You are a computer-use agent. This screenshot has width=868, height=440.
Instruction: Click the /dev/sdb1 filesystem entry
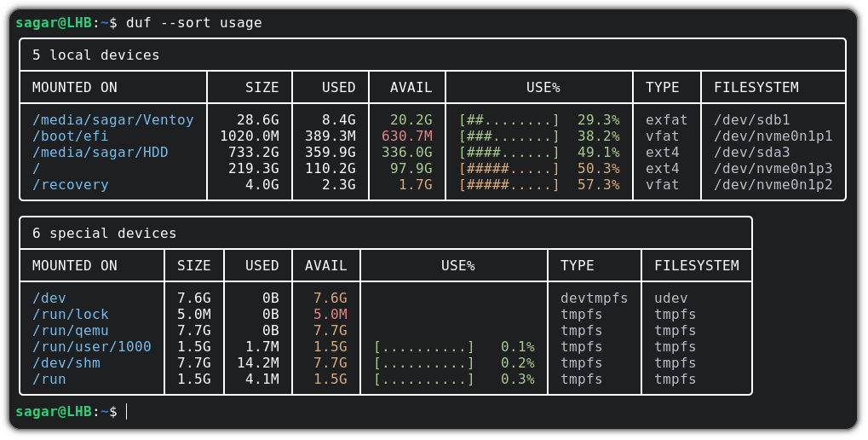752,120
